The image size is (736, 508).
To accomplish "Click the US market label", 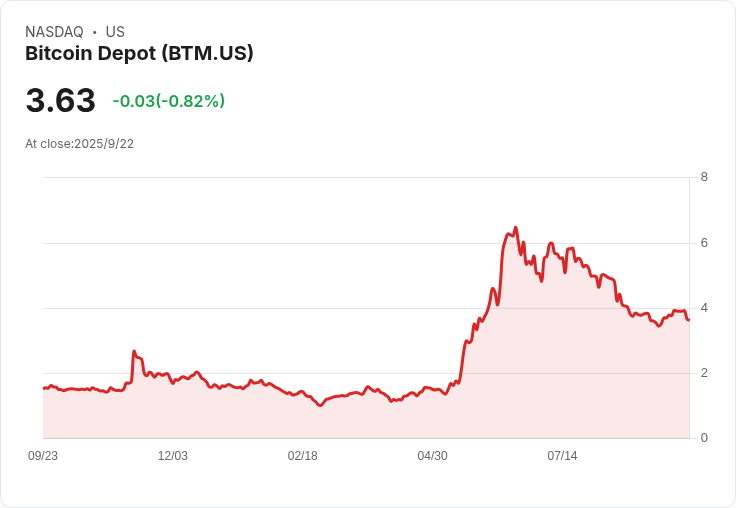I will point(115,32).
